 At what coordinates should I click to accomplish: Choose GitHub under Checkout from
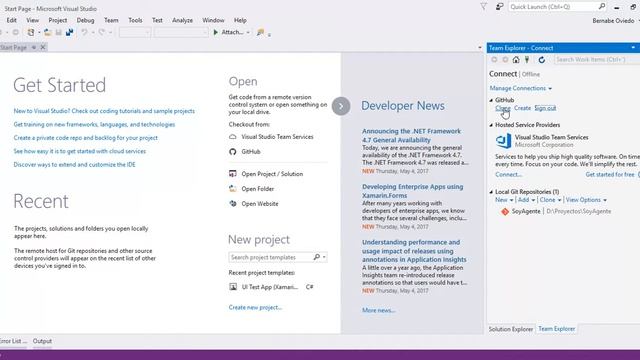(x=245, y=152)
